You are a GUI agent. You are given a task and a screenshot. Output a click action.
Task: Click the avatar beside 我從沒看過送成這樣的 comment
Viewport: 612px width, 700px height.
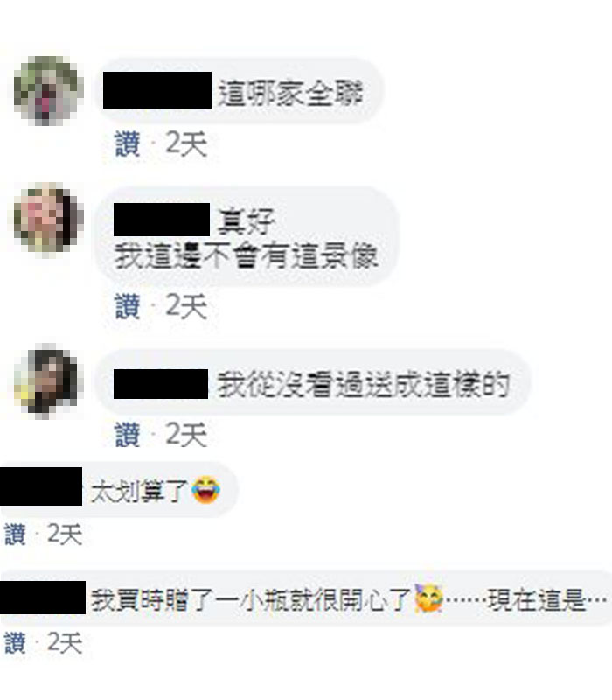click(x=47, y=381)
